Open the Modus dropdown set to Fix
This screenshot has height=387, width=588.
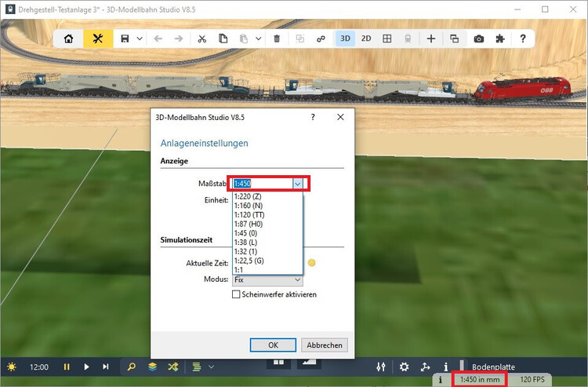tap(267, 279)
